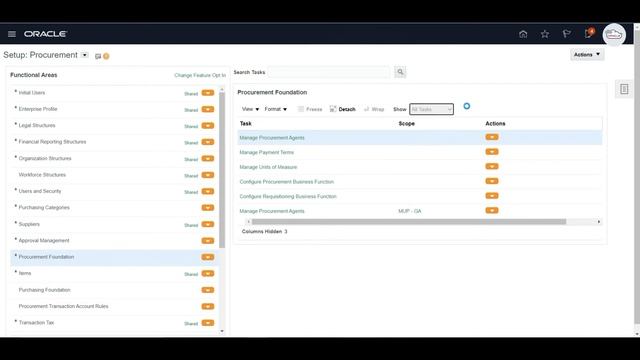640x360 pixels.
Task: Click the Task column header
Action: click(246, 124)
